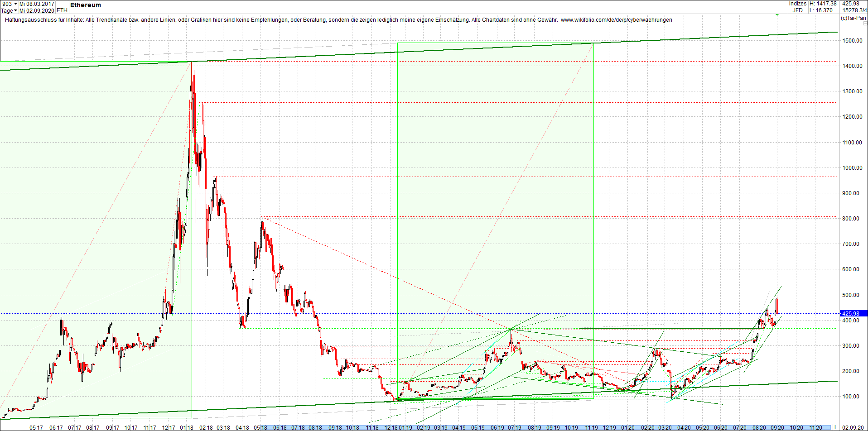Viewport: 868px width, 431px height.
Task: Click the high value H: 1417.38
Action: 823,4
